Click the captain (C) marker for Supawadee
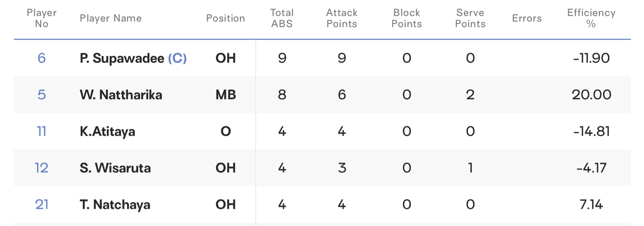 click(x=177, y=58)
